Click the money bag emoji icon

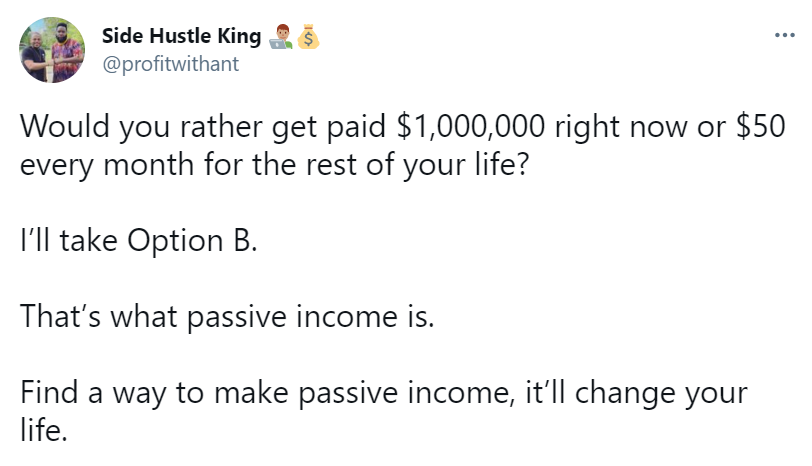point(308,36)
